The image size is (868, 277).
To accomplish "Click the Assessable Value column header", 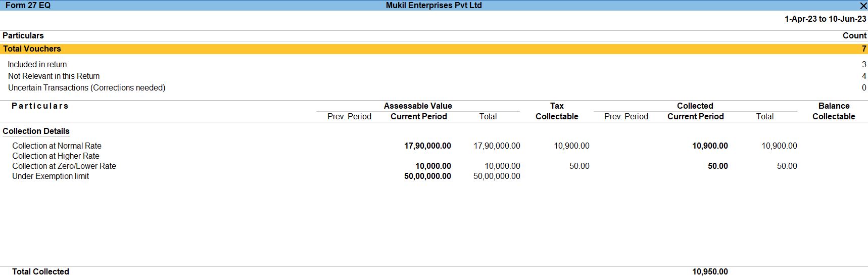I will (x=418, y=106).
